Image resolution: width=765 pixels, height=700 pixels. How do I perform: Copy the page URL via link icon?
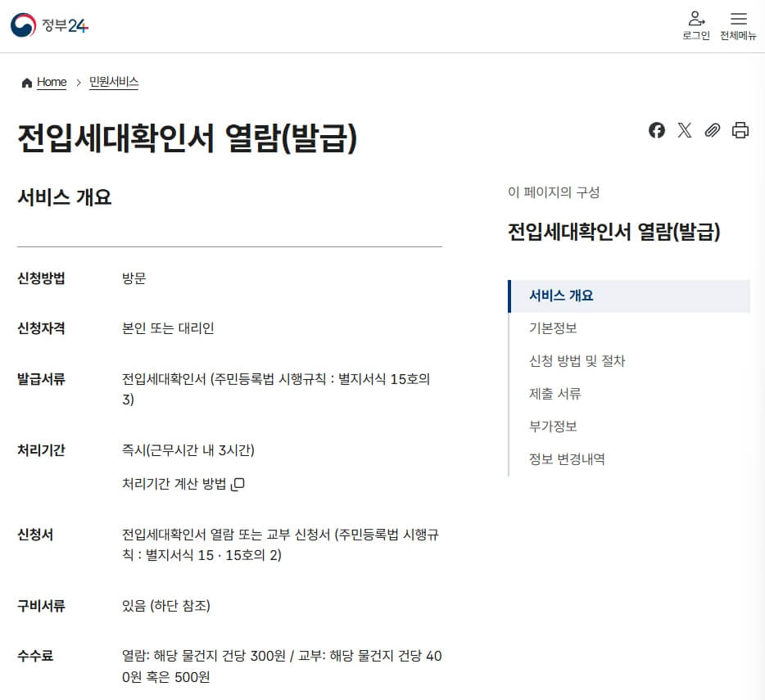click(x=711, y=130)
